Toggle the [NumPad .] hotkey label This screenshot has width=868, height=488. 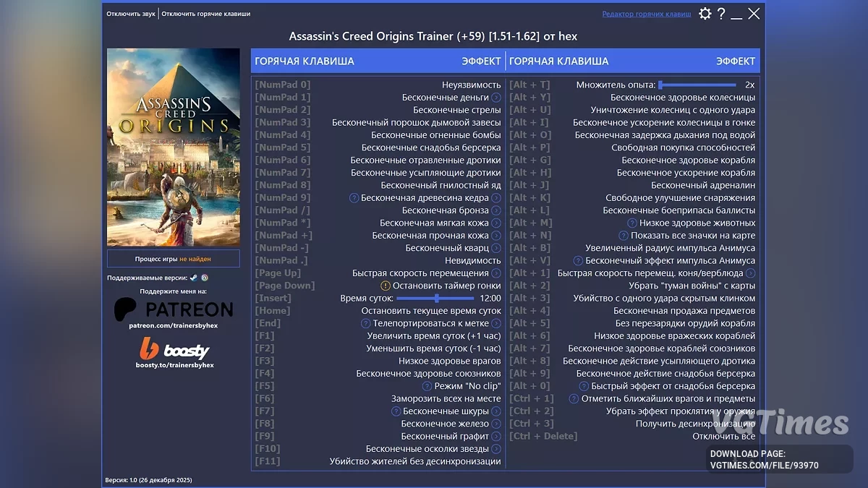point(281,260)
